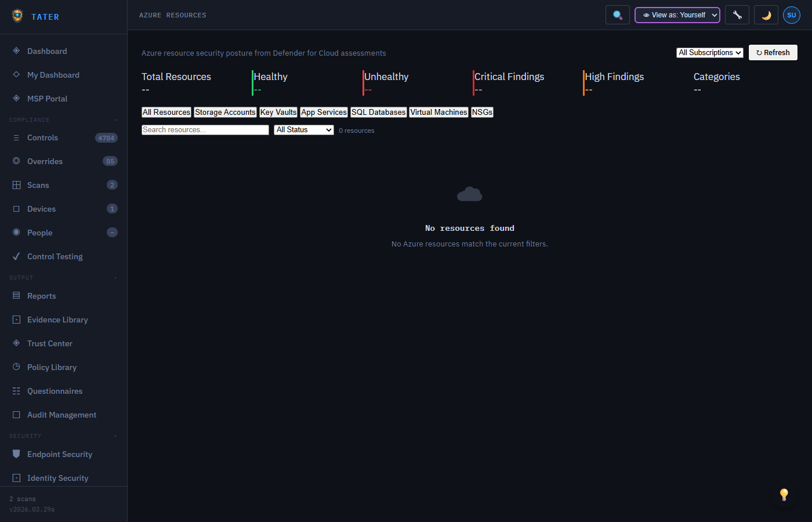Click the Evidence Library icon
This screenshot has width=812, height=522.
click(16, 320)
